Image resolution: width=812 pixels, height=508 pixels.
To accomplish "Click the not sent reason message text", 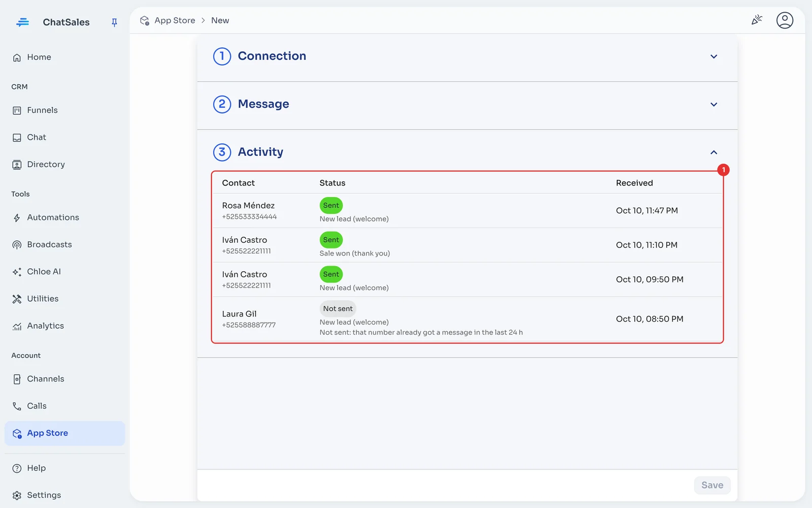I will click(421, 332).
